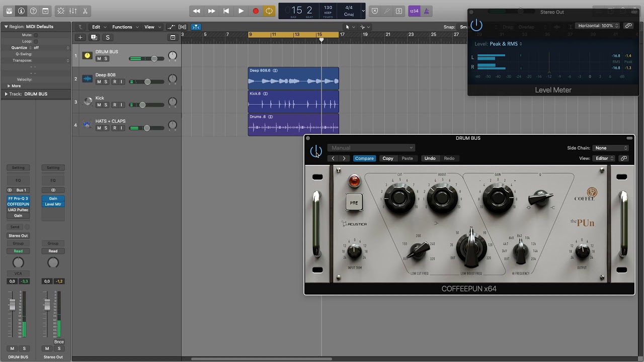Add a new track with plus button
Viewport: 644px width, 362px height.
click(80, 37)
